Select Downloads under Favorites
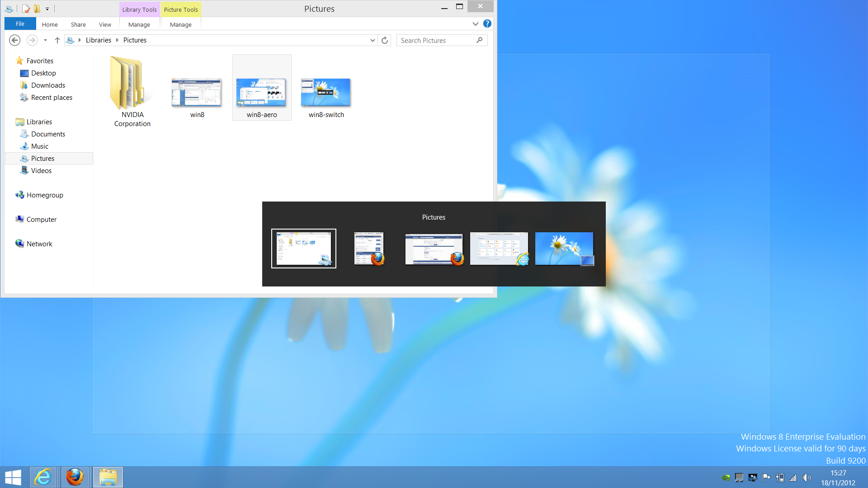This screenshot has height=488, width=868. click(x=48, y=85)
